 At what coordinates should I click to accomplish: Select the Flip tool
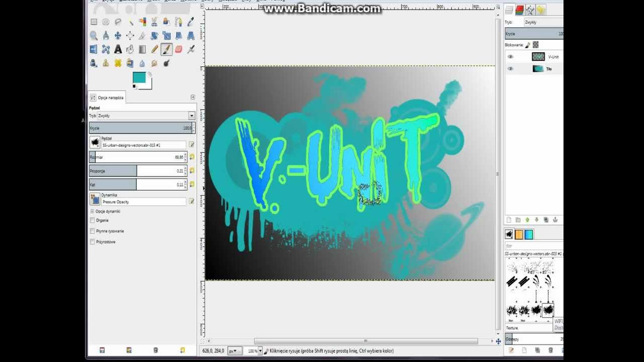94,49
